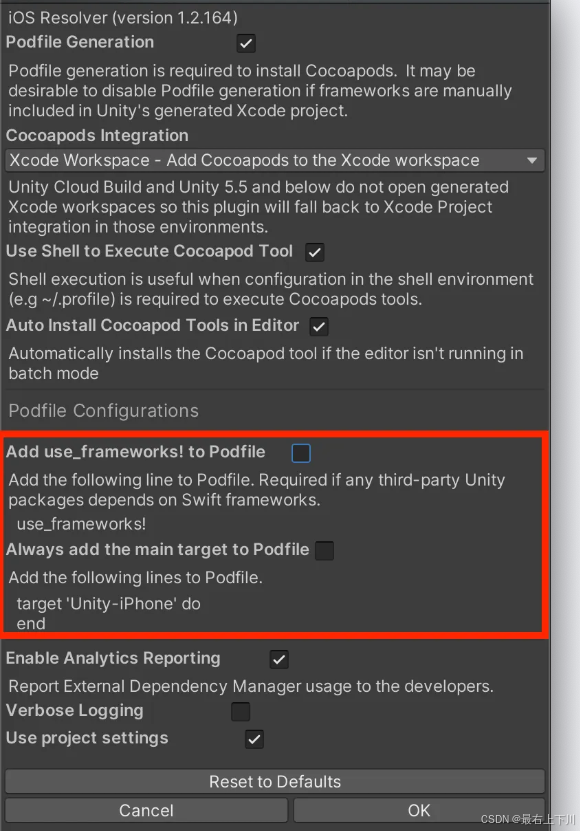Uncheck Use Shell to Execute Cocoapod Tool
Image resolution: width=580 pixels, height=831 pixels.
click(314, 252)
